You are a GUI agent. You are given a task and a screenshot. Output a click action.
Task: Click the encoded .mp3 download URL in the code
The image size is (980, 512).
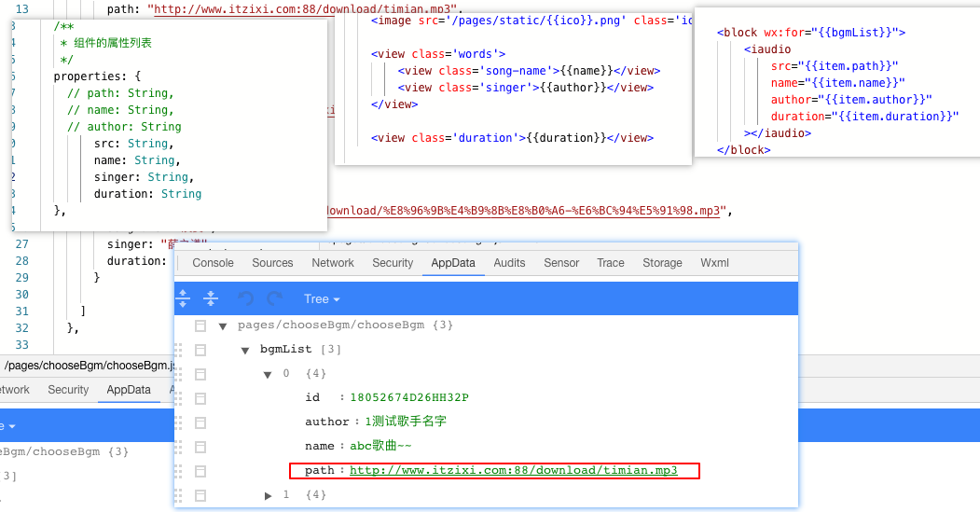pos(523,211)
